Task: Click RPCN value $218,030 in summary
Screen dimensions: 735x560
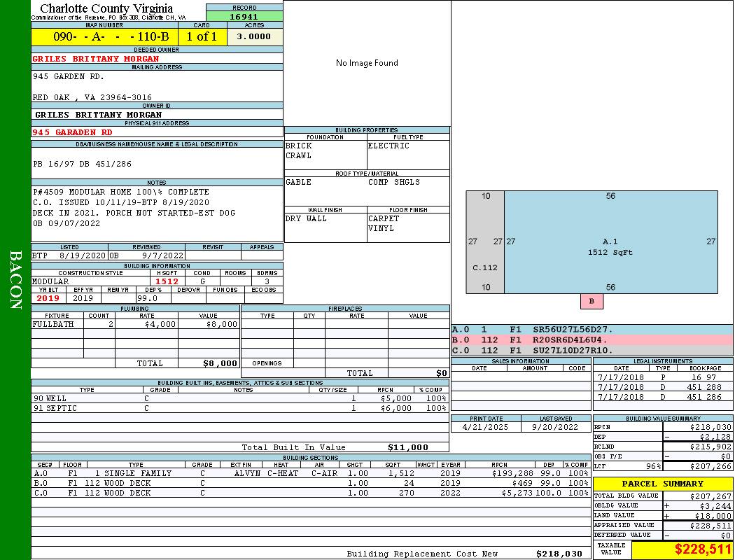Action: [710, 427]
